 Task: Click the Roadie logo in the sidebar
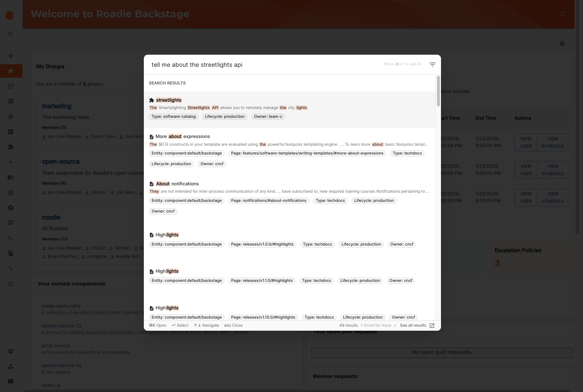10,15
